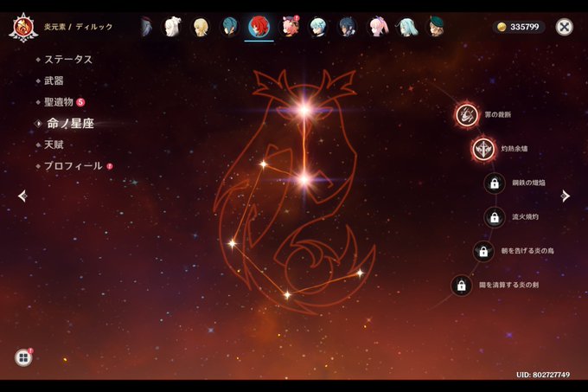
Task: Click the 鋼鉄の熾焔 label text
Action: coord(528,183)
